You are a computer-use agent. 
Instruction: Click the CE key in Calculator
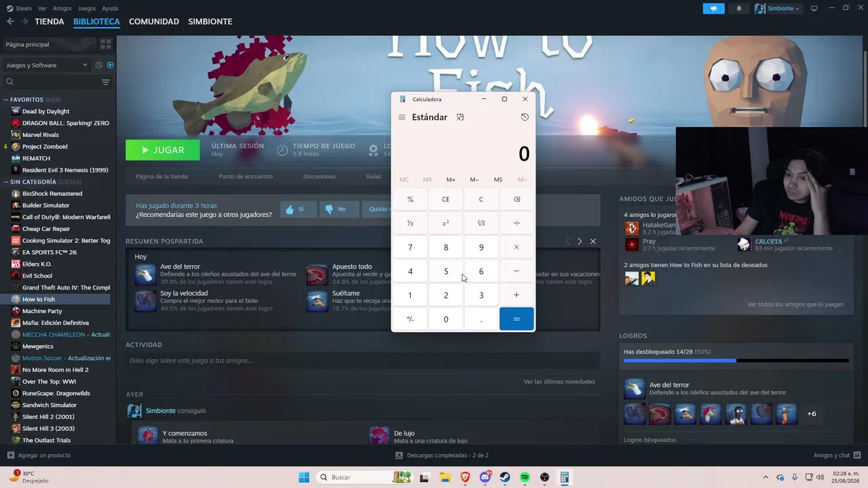tap(446, 199)
